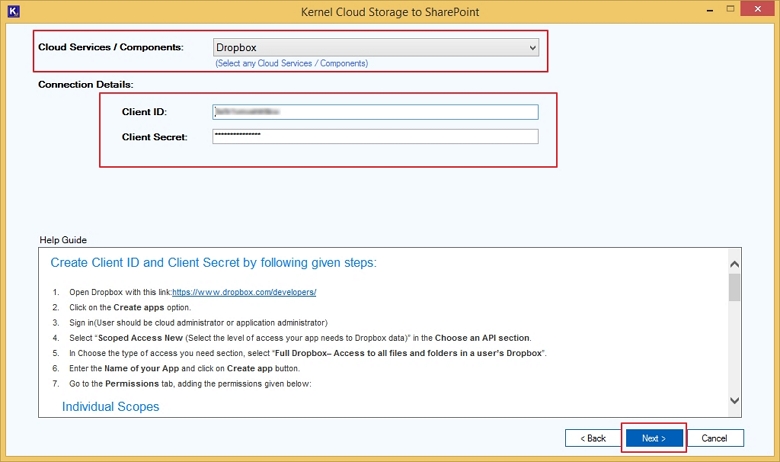780x462 pixels.
Task: Click the 'Cloud Services / Components:' label
Action: point(111,47)
